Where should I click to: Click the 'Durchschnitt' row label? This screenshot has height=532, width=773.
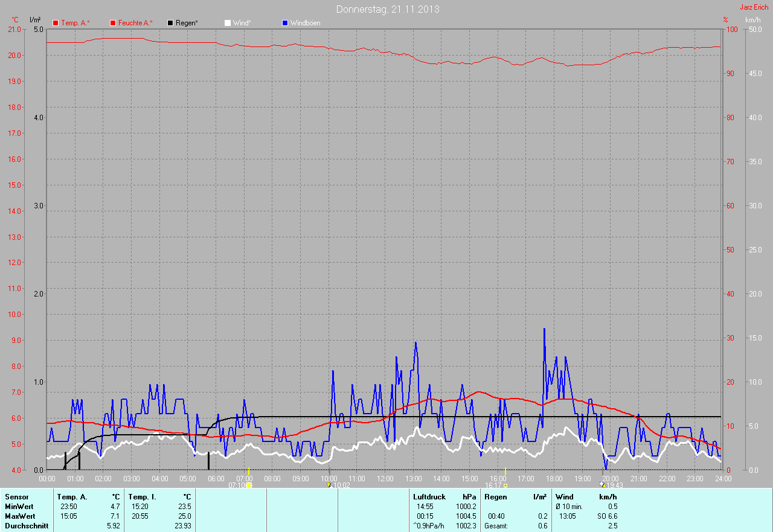coord(27,526)
